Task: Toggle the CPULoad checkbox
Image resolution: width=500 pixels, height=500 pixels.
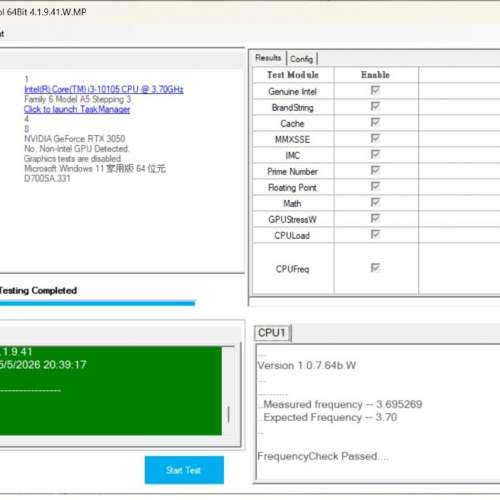Action: pyautogui.click(x=375, y=234)
